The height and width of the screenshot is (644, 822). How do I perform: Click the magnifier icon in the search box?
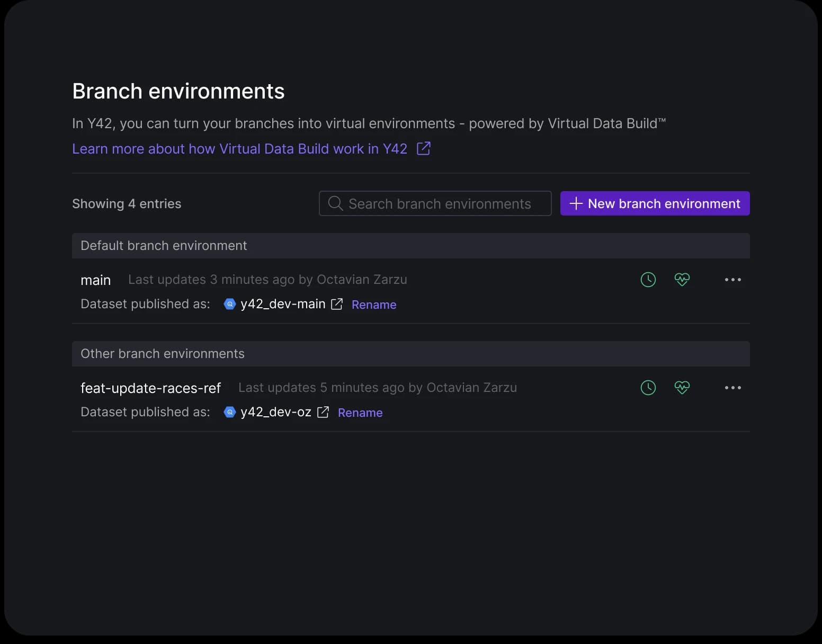tap(335, 203)
